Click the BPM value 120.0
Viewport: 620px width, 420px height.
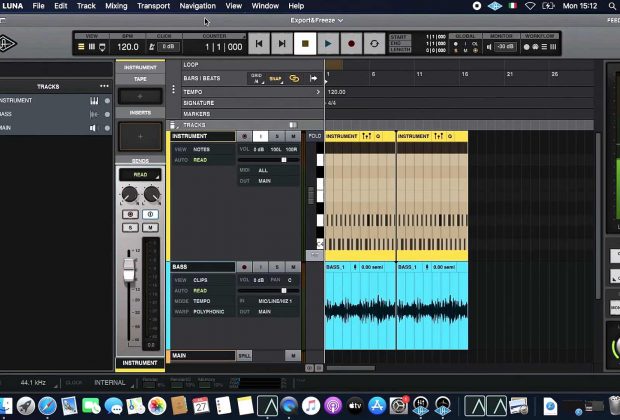click(x=128, y=47)
